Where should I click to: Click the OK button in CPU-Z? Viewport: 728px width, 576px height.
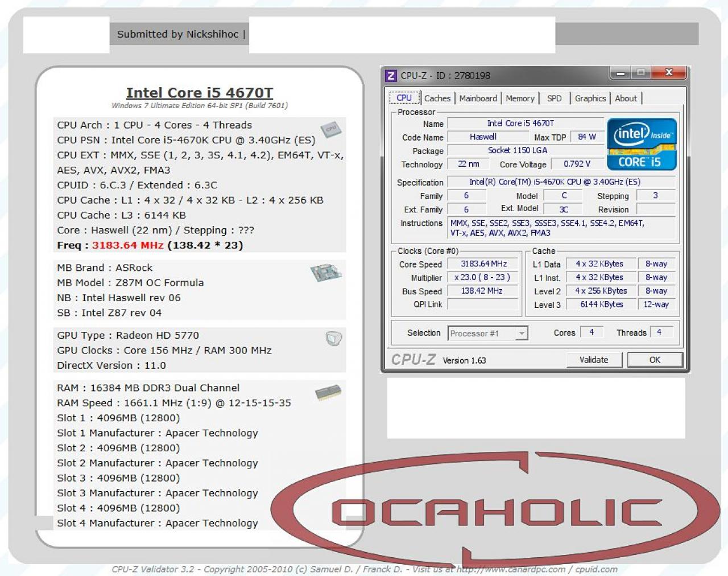tap(655, 360)
